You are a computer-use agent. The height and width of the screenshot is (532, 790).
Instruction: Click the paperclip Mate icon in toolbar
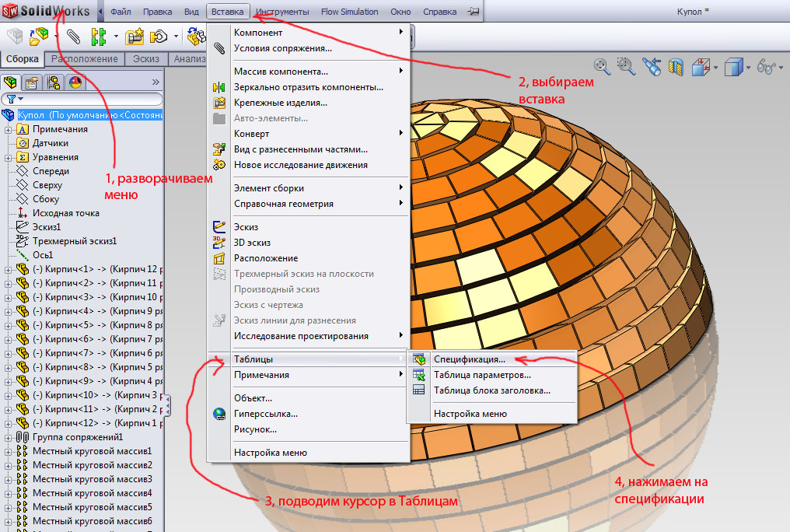73,37
